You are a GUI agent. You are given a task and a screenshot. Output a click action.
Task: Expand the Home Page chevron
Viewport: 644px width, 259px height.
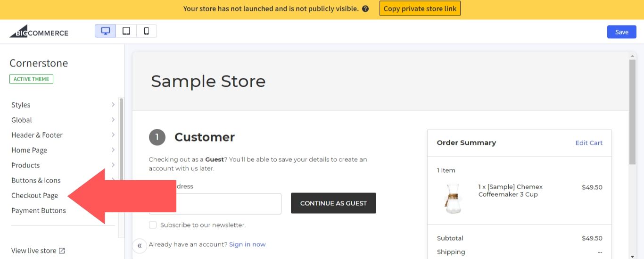(113, 150)
